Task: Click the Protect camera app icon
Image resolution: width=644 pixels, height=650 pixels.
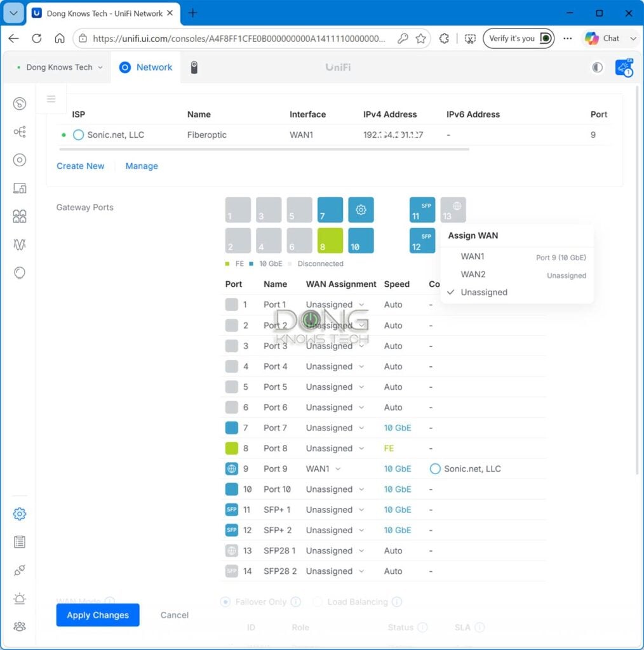Action: point(194,67)
